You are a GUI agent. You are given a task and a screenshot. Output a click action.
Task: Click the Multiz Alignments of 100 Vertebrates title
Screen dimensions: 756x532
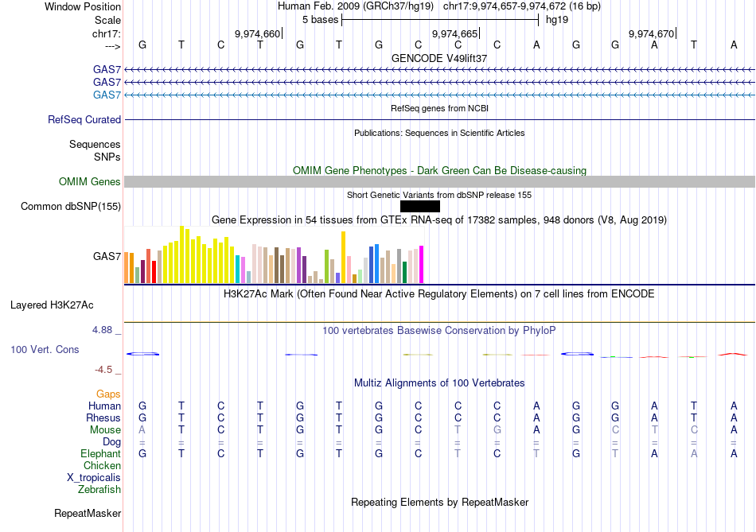coord(439,383)
